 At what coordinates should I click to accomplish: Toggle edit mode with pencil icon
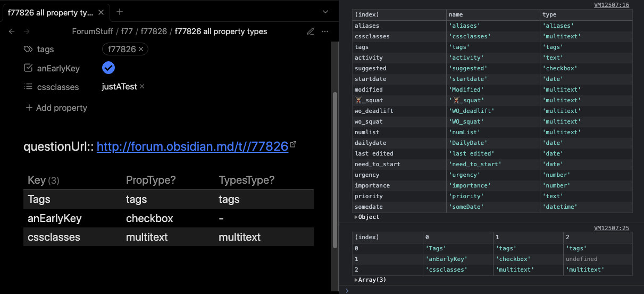pyautogui.click(x=311, y=31)
